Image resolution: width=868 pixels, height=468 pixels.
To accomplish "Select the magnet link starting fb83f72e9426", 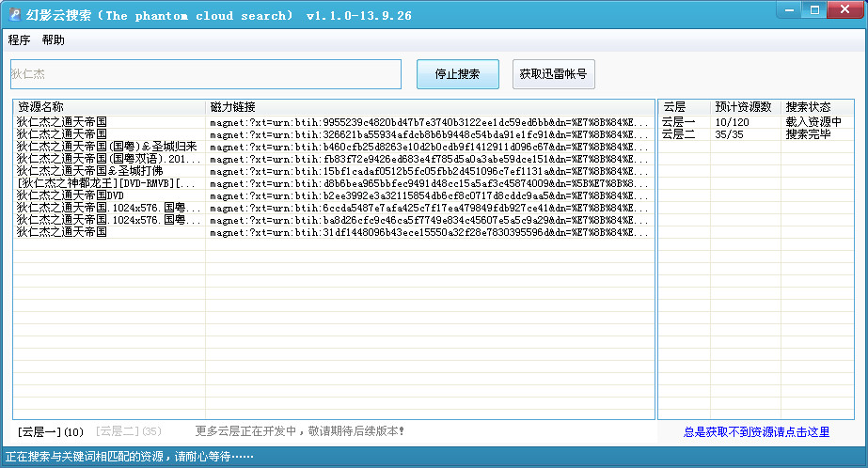I will [429, 159].
